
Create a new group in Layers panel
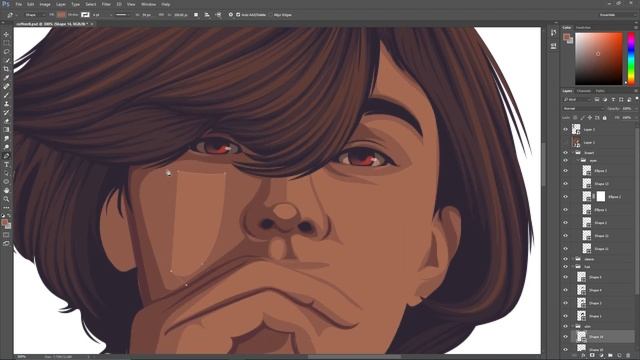click(x=610, y=356)
